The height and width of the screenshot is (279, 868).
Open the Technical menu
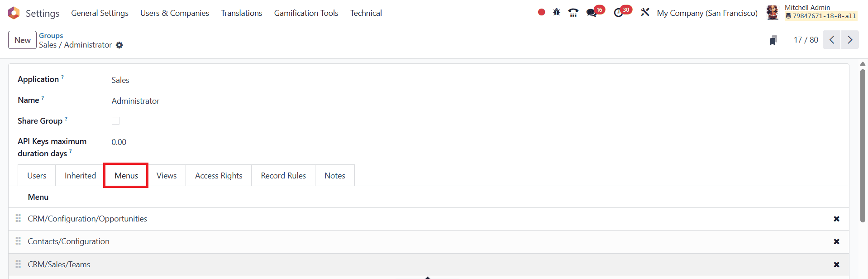[x=366, y=13]
